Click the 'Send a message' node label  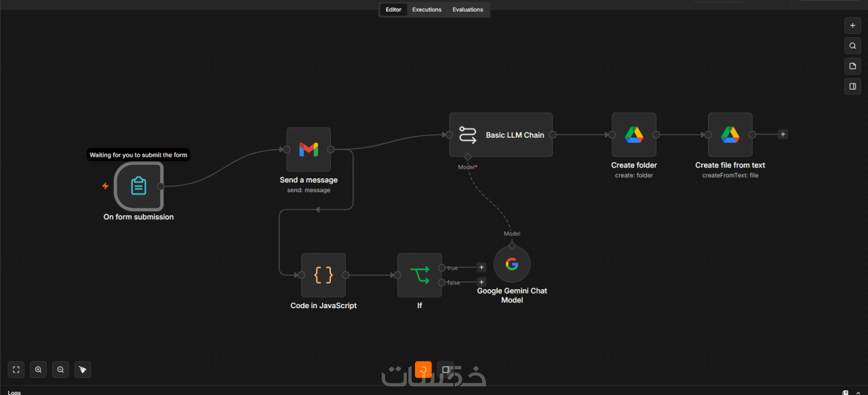pos(309,180)
